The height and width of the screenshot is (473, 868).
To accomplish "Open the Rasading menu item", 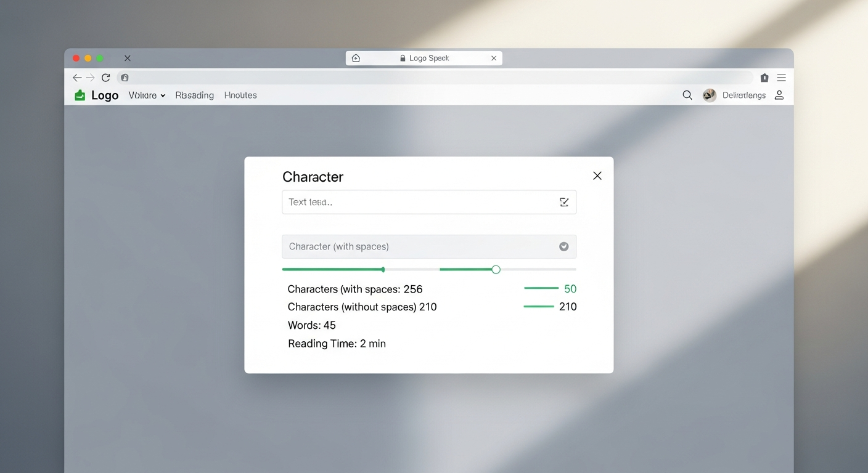I will [194, 95].
